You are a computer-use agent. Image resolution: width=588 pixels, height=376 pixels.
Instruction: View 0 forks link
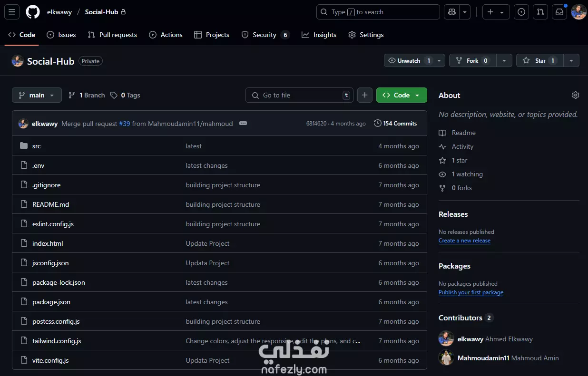tap(455, 188)
